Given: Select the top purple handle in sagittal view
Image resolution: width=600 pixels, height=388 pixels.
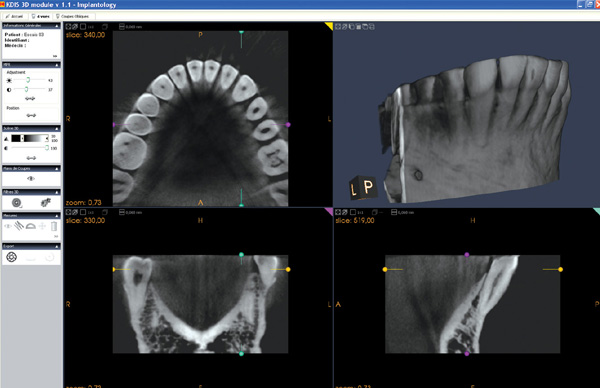Looking at the screenshot, I should pyautogui.click(x=466, y=254).
